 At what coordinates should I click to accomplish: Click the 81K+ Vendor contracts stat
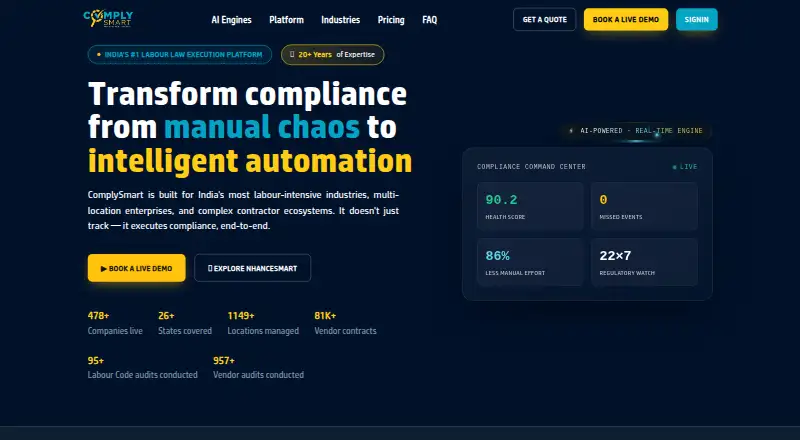(x=345, y=323)
